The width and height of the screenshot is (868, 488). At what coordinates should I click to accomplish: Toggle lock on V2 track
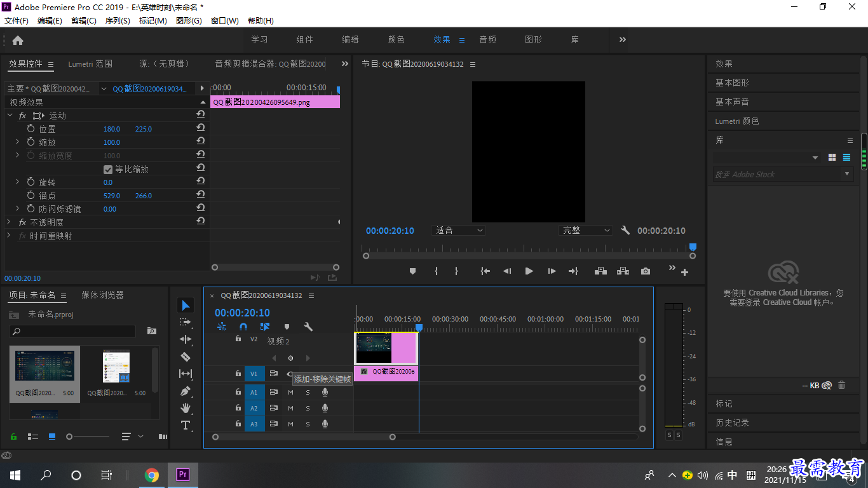pyautogui.click(x=238, y=339)
